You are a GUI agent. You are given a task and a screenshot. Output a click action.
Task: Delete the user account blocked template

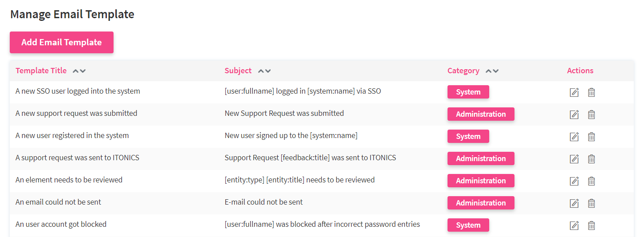pyautogui.click(x=591, y=225)
